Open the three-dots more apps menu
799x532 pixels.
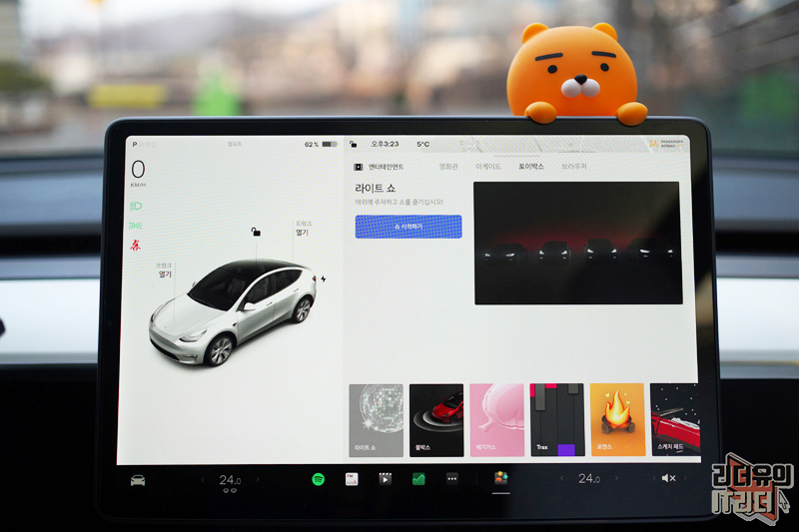[x=452, y=478]
